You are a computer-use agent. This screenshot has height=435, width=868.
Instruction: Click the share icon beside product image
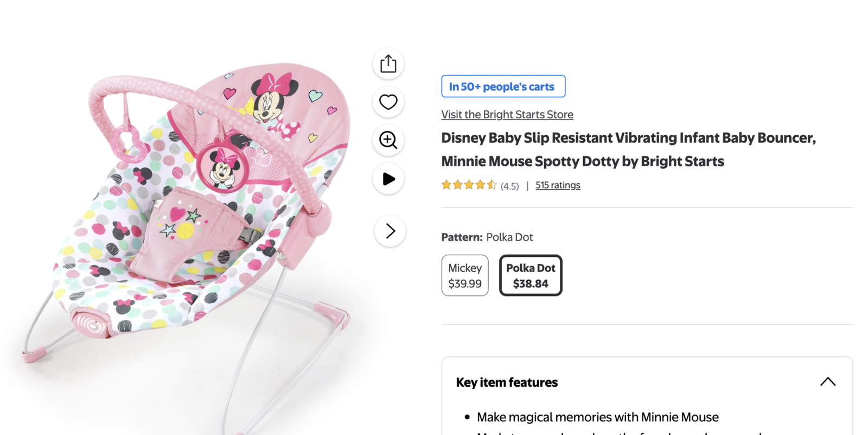tap(388, 64)
